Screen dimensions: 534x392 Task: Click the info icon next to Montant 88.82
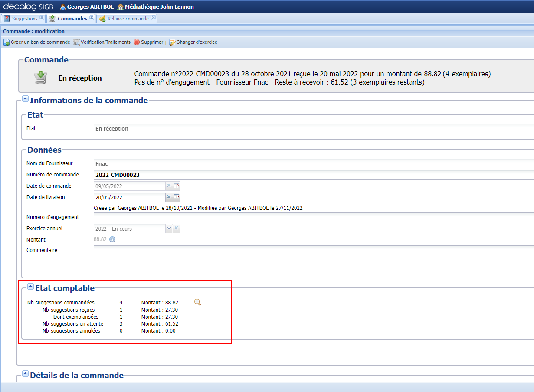pos(112,239)
